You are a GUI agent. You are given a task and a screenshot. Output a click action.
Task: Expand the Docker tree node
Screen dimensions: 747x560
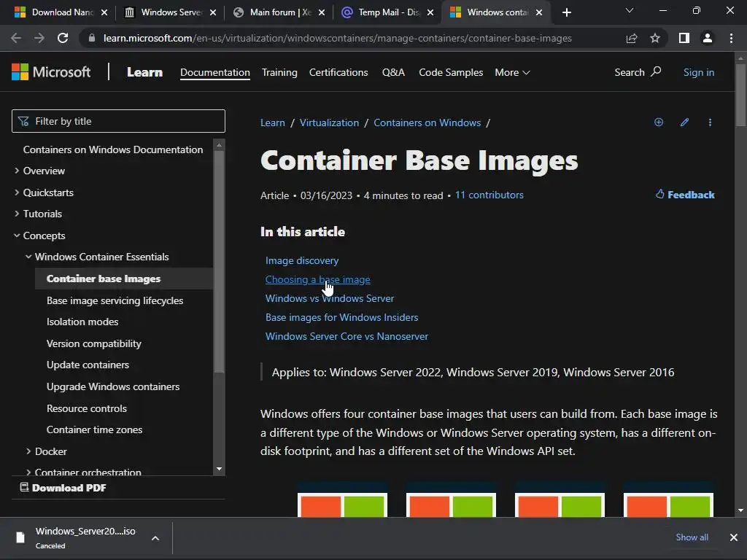[x=28, y=451]
